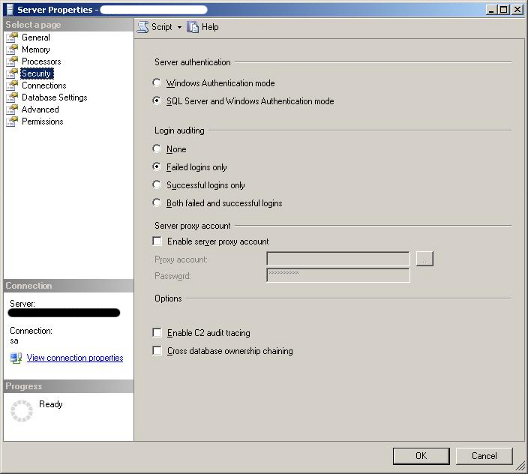This screenshot has width=528, height=474.
Task: Enable server proxy account checkbox
Action: point(157,241)
